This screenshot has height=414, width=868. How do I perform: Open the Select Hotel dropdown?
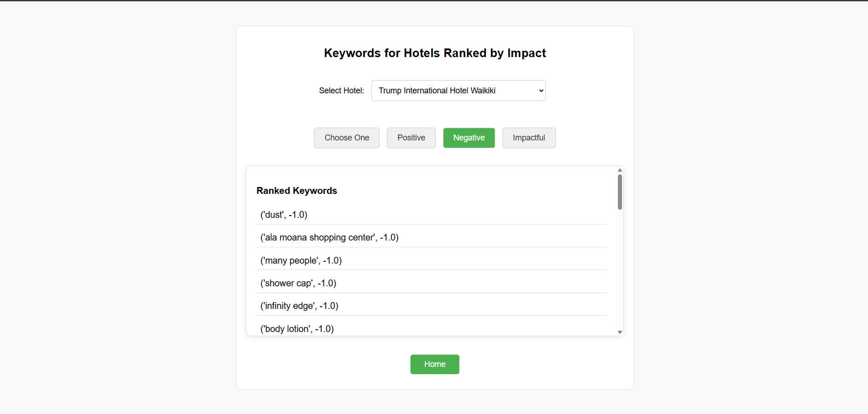[458, 91]
